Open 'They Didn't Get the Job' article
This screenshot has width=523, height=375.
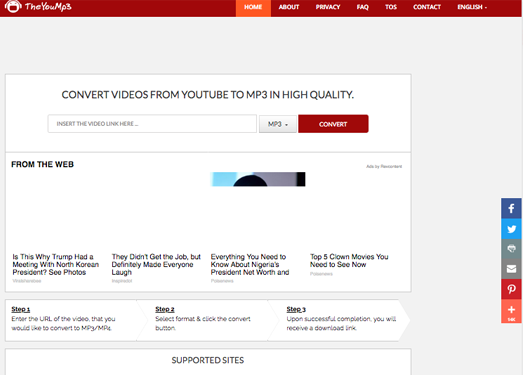[x=156, y=265]
